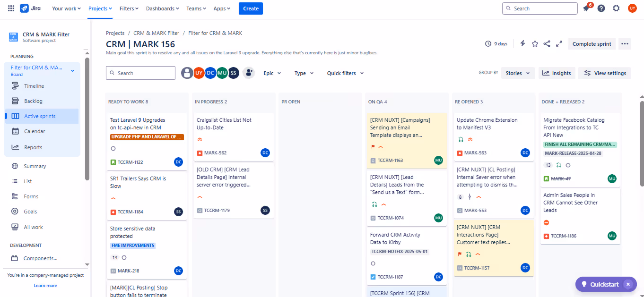Screen dimensions: 644x297
Task: Enter full screen with expand icon
Action: point(559,44)
